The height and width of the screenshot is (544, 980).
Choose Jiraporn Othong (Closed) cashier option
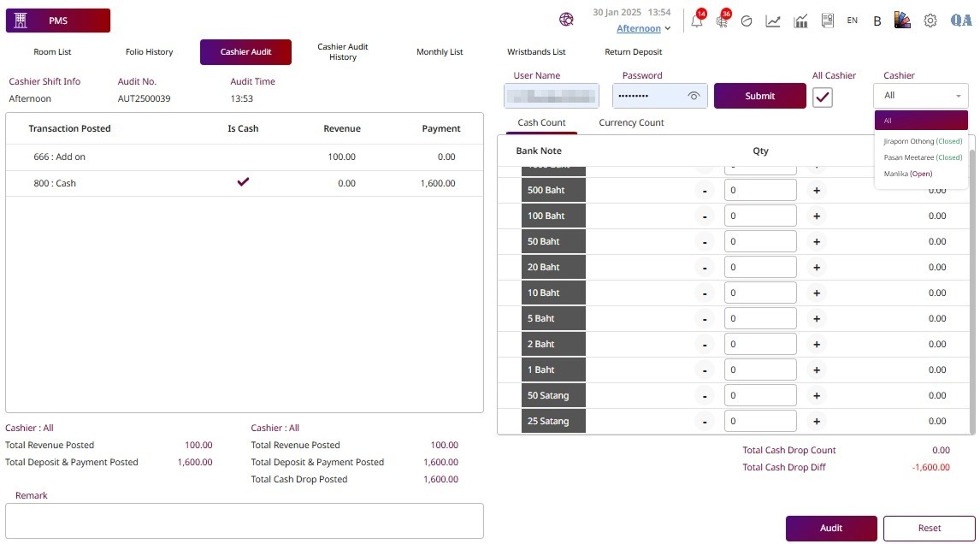click(922, 141)
